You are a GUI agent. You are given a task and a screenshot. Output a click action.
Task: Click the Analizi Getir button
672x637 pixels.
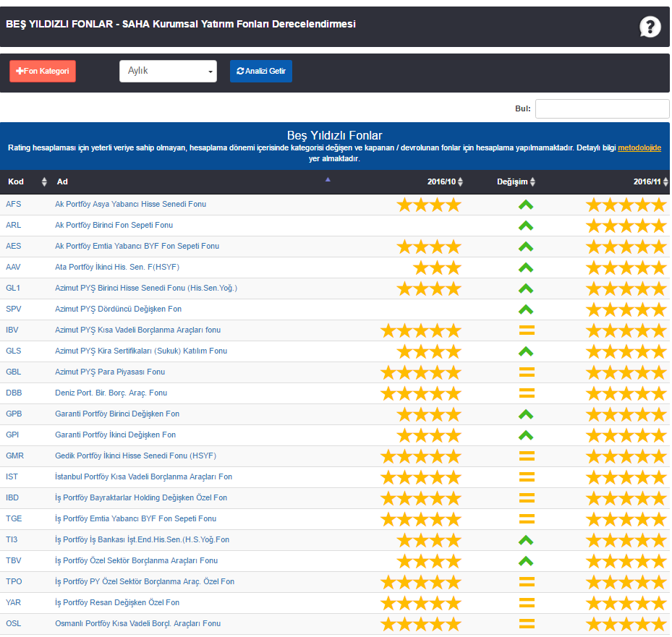coord(261,71)
